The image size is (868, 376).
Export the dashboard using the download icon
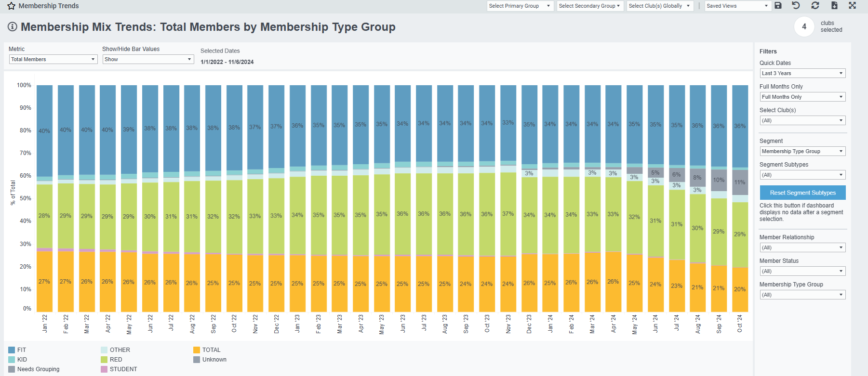coord(834,6)
